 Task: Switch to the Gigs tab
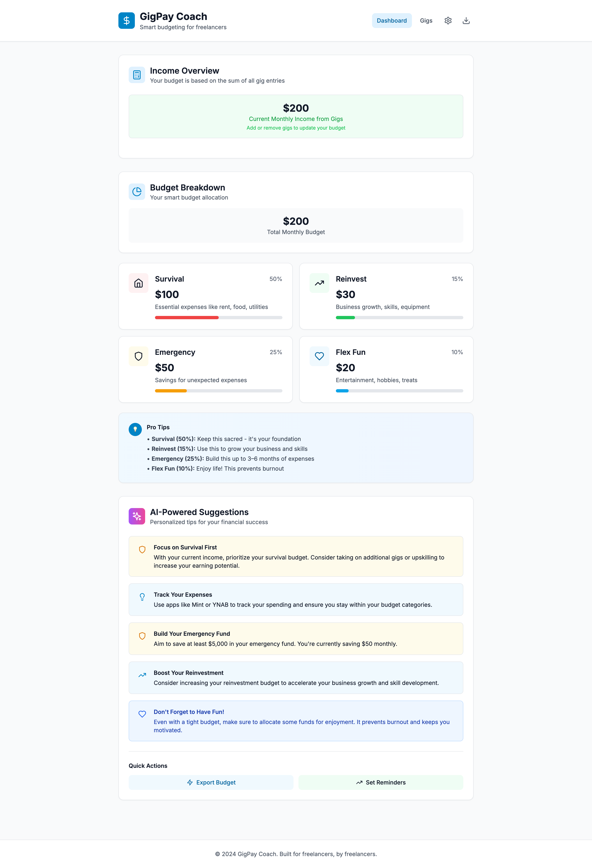tap(426, 21)
